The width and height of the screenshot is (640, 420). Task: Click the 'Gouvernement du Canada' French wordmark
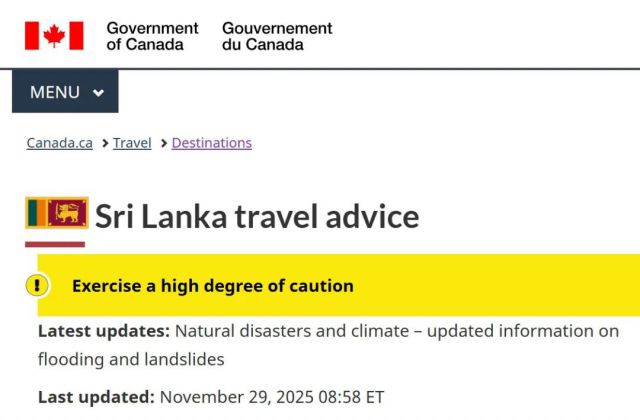[x=277, y=36]
